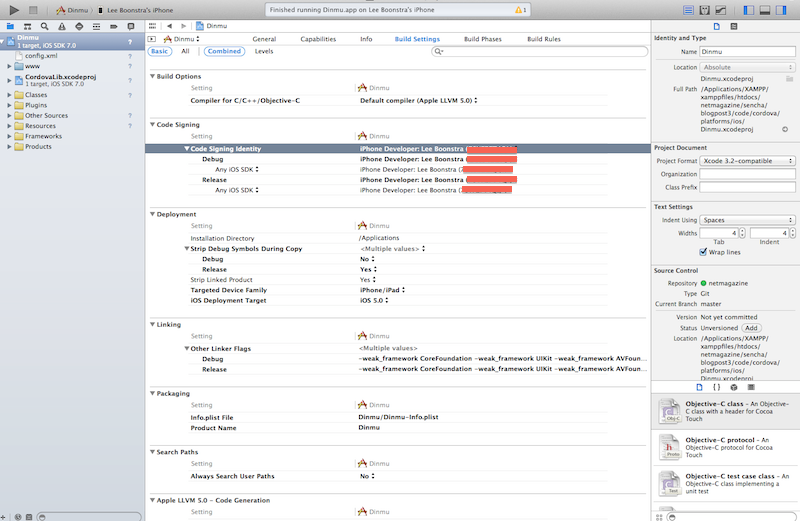Open the File Template library
The width and height of the screenshot is (800, 521).
(x=699, y=387)
